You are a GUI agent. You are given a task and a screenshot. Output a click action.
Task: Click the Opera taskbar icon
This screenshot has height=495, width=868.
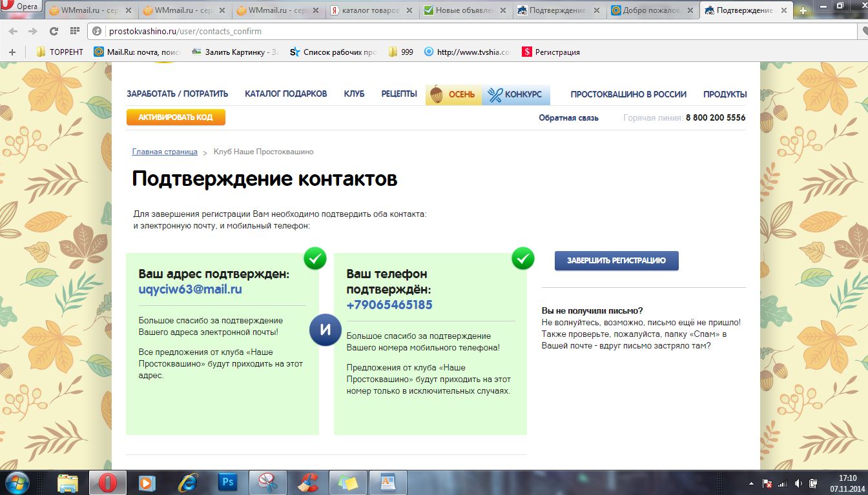[x=107, y=482]
